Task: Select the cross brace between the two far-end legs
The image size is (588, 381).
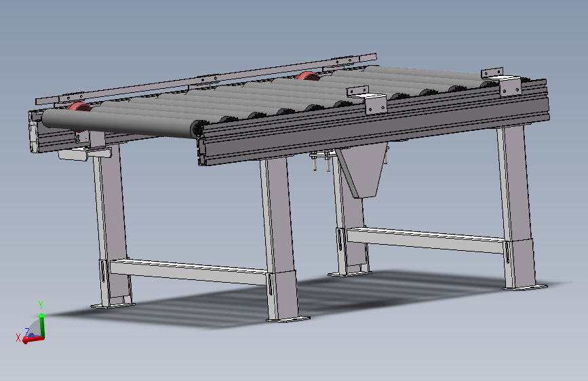Action: pyautogui.click(x=426, y=240)
